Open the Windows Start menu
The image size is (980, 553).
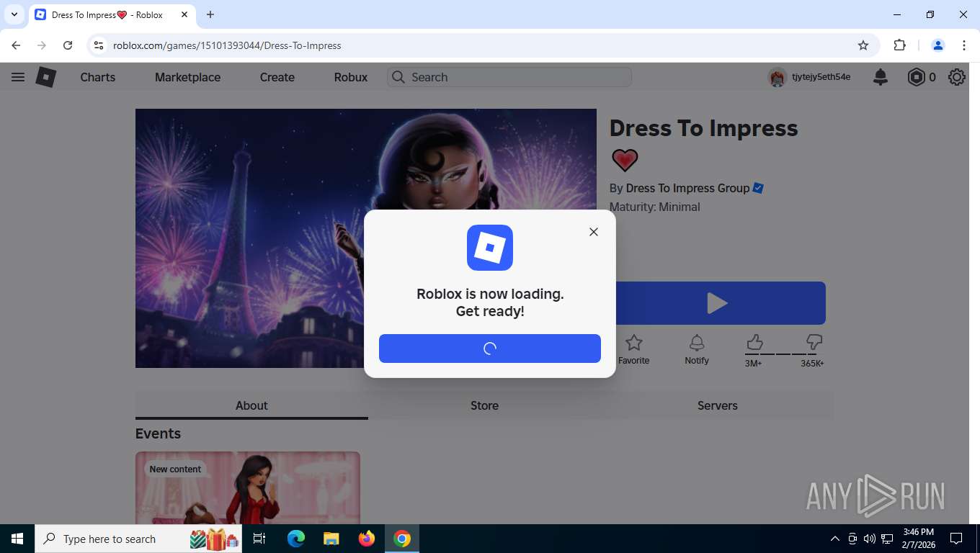click(x=17, y=539)
